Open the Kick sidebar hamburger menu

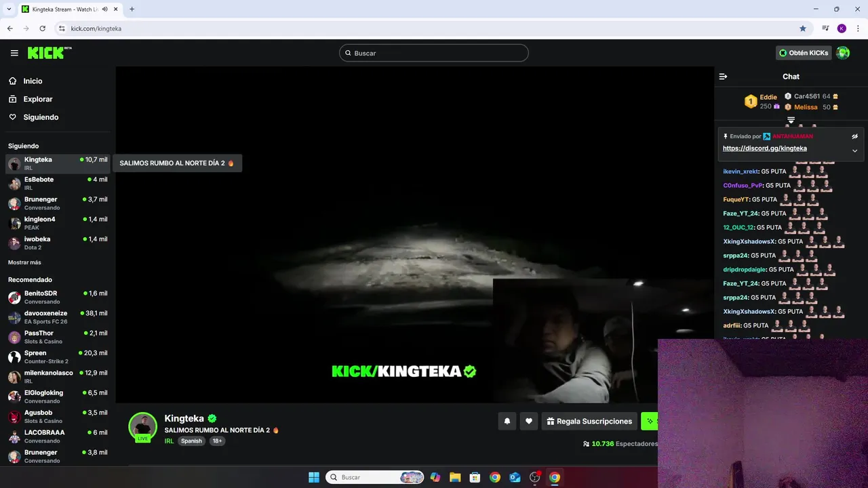pyautogui.click(x=14, y=53)
